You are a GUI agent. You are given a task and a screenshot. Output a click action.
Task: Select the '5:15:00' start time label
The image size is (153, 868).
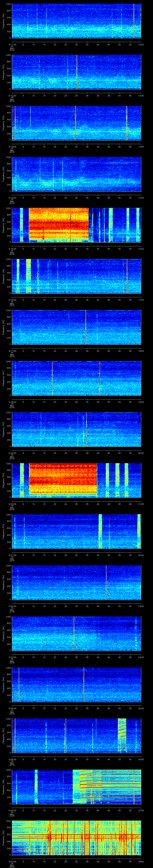[12, 248]
